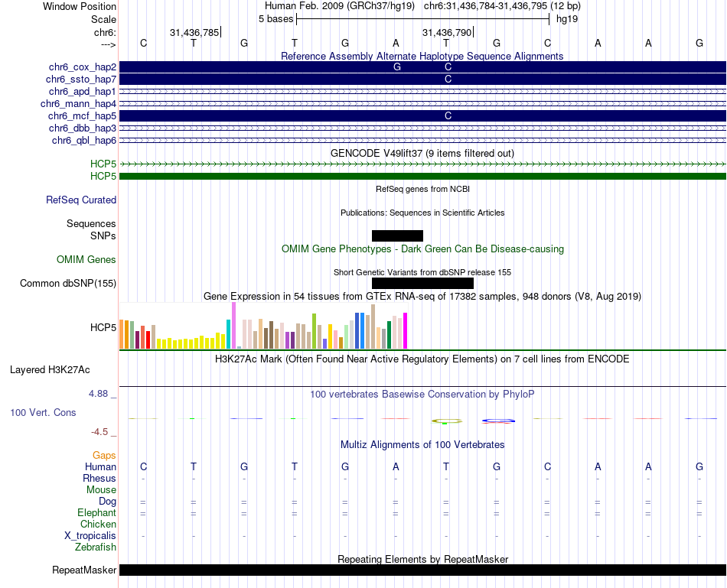
Task: Select the Common dbSNP(155) track label
Action: [67, 283]
